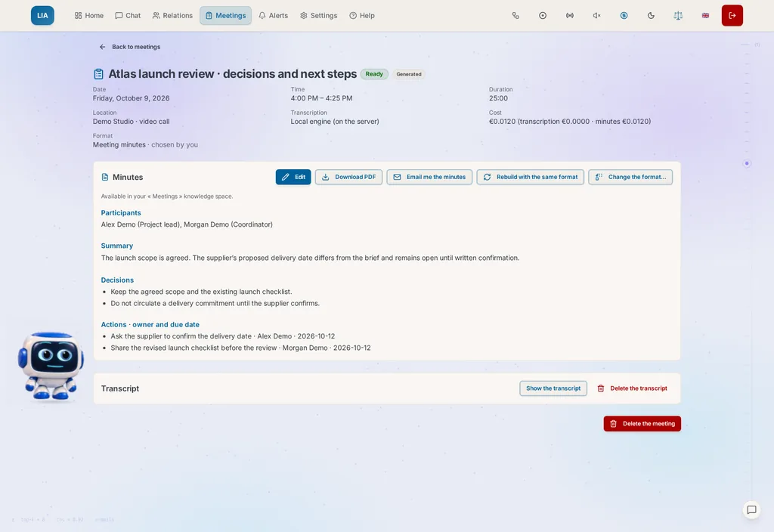This screenshot has height=532, width=774.
Task: Click Edit minutes button
Action: 293,177
